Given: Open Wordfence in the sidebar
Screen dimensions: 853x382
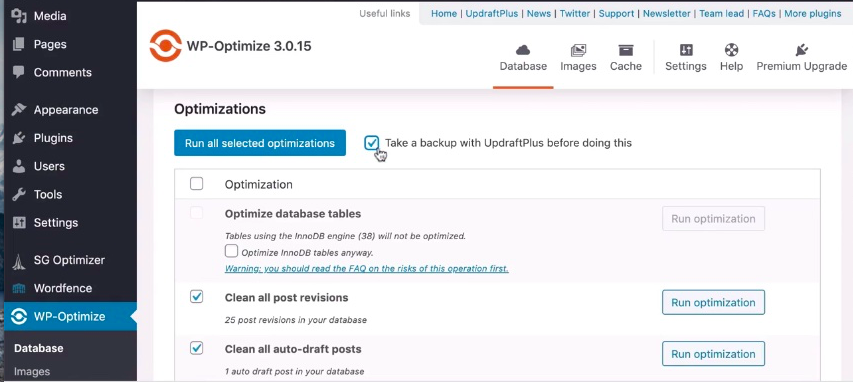Looking at the screenshot, I should [63, 288].
